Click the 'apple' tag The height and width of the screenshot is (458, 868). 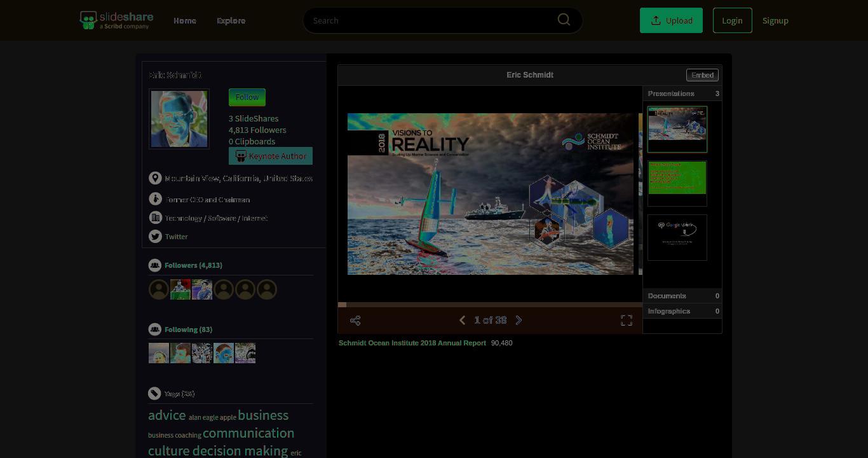click(x=228, y=417)
